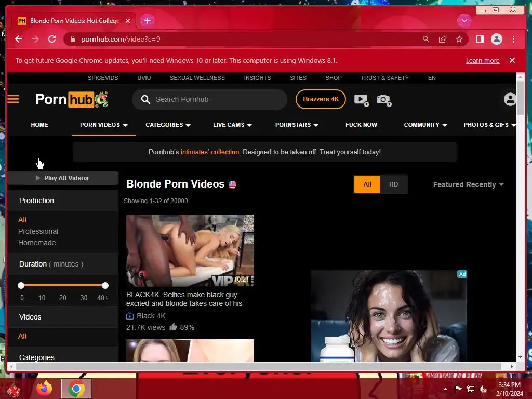The width and height of the screenshot is (532, 399).
Task: Filter Production by Professional
Action: (38, 231)
